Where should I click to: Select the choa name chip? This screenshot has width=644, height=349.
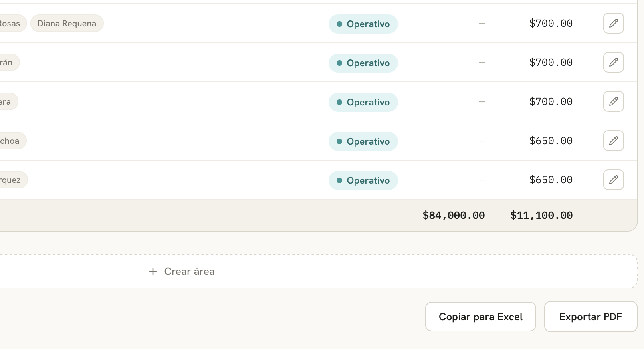click(x=12, y=141)
